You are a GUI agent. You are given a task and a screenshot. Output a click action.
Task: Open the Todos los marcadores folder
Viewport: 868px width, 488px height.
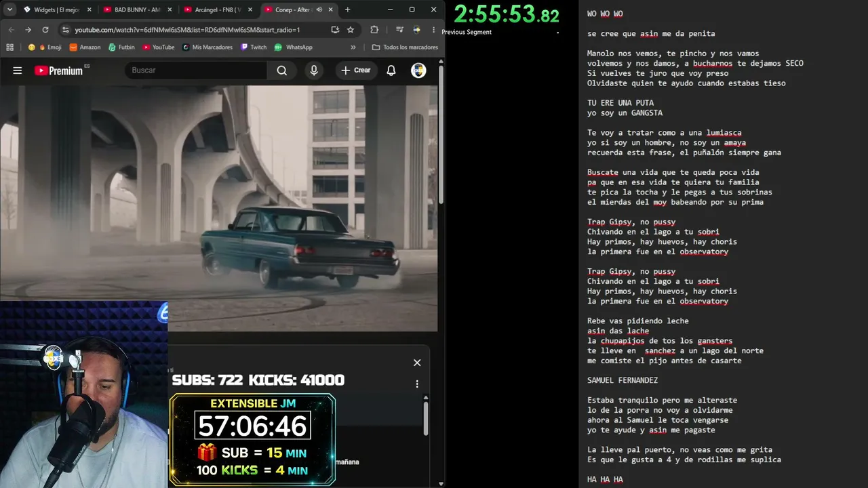coord(405,47)
